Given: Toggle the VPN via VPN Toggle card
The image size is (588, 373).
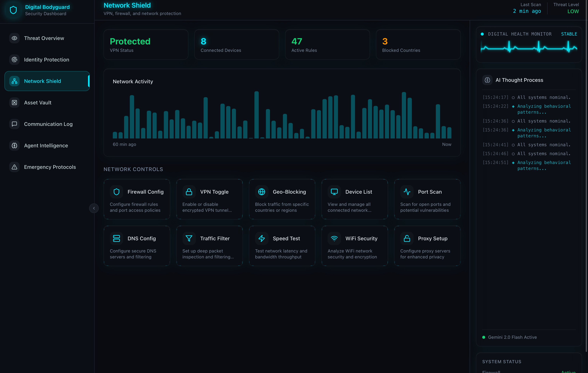Looking at the screenshot, I should click(209, 199).
